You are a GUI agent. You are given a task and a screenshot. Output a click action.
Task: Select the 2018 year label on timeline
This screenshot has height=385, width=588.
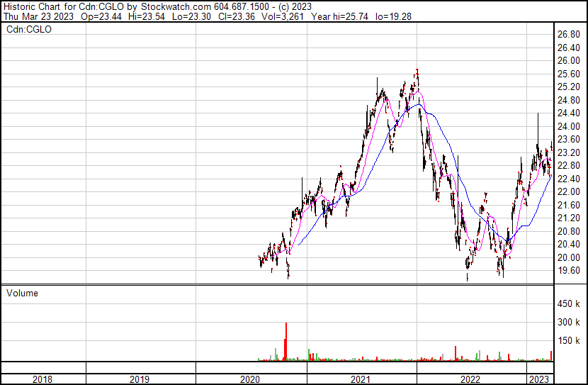coord(43,379)
